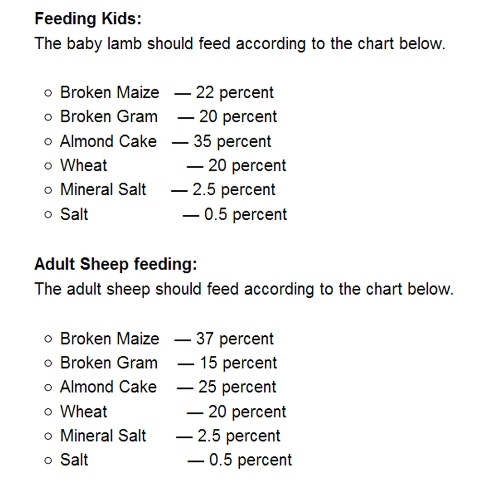
Task: Click 'Almond Cake — 35 percent' item
Action: coord(166,141)
